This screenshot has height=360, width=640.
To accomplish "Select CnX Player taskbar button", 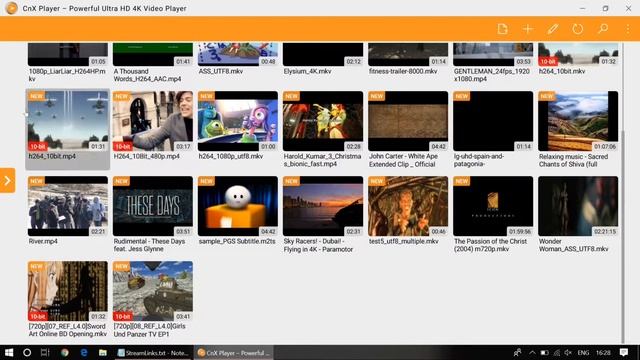I will tap(233, 352).
